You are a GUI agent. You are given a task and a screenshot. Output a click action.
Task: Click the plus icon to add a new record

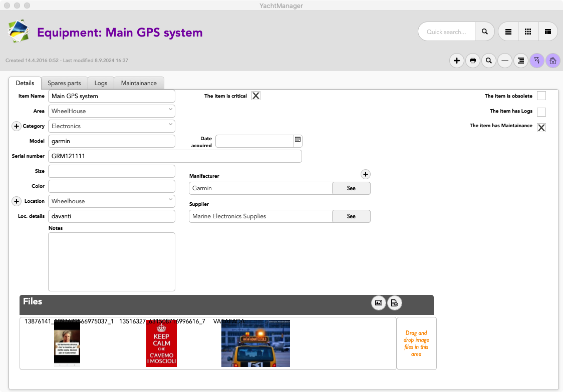tap(456, 61)
